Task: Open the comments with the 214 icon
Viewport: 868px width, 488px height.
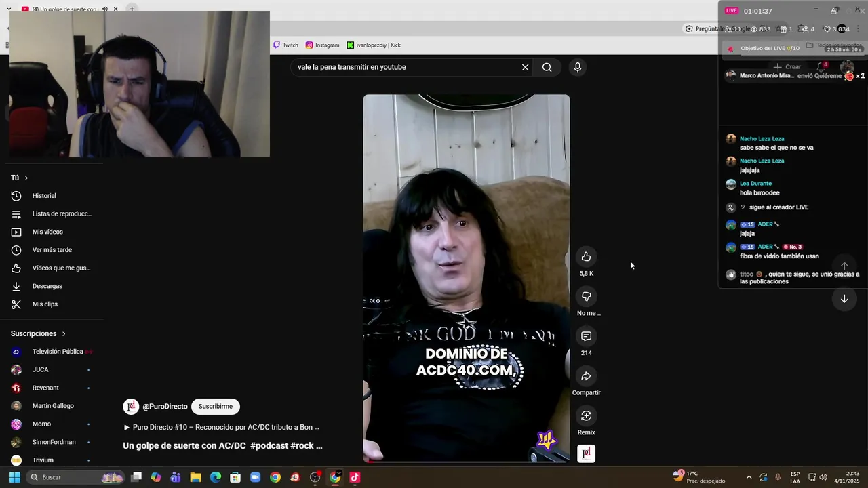Action: [586, 336]
